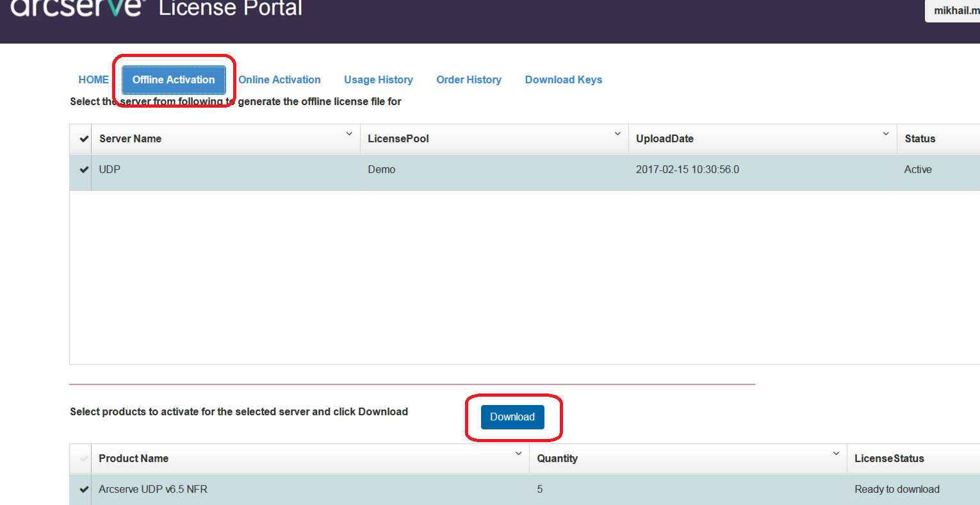This screenshot has height=505, width=980.
Task: Go to the Order History tab
Action: pos(469,79)
